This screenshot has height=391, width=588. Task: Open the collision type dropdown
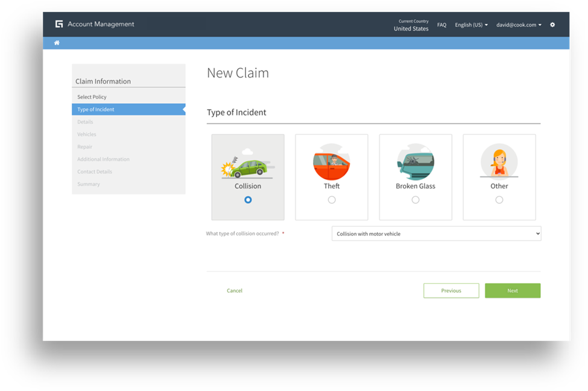click(x=436, y=234)
